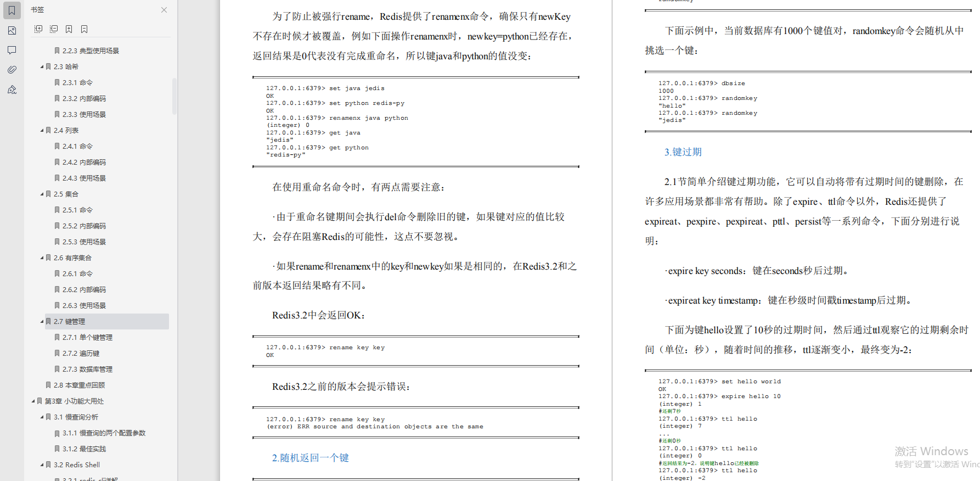Go to bookmark 2.7.3 数据库管理
The width and height of the screenshot is (980, 481).
point(87,369)
